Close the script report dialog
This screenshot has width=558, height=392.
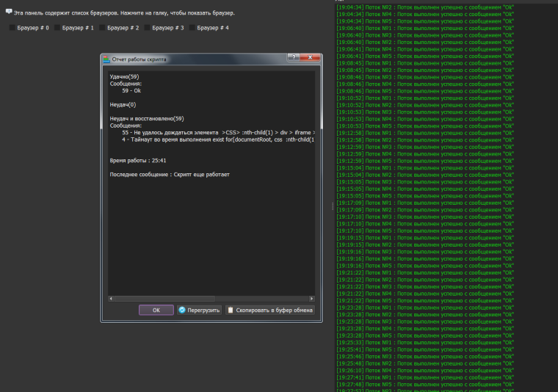click(x=310, y=58)
